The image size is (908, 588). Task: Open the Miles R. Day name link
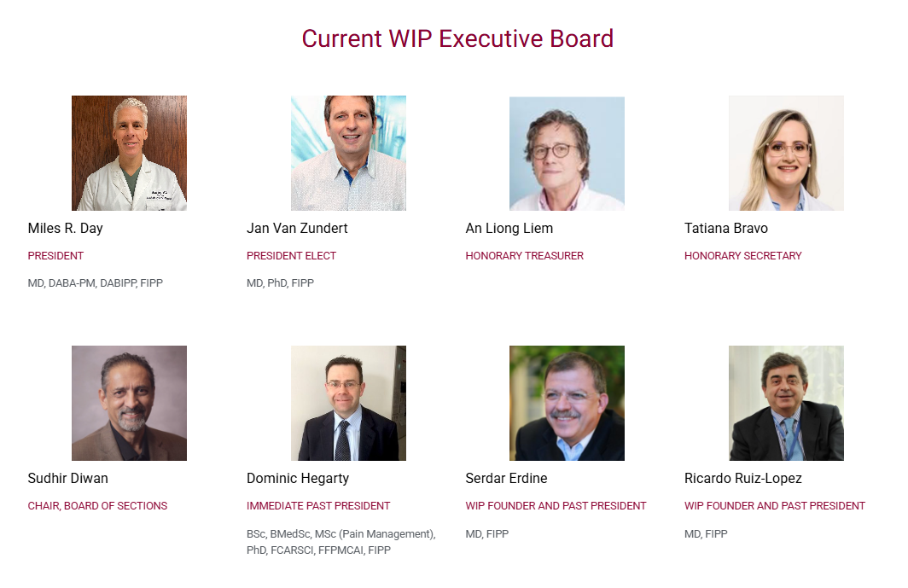66,228
